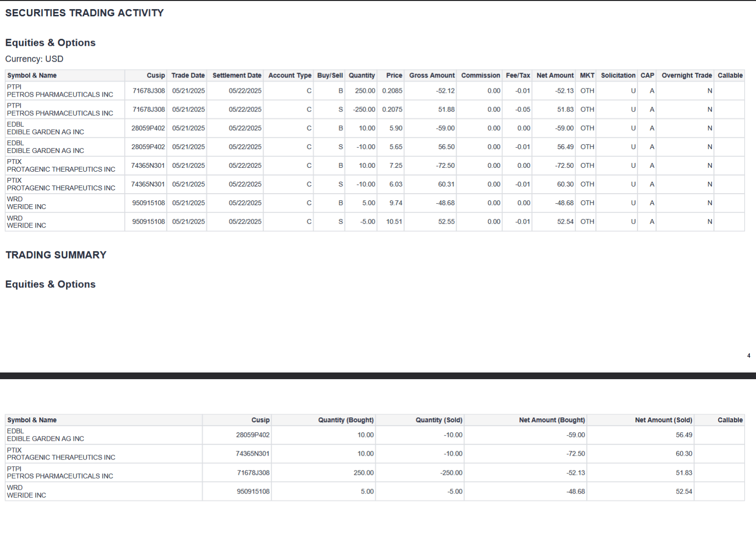Click the 'Net Amount (Bought)' column header
Image resolution: width=756 pixels, height=536 pixels.
(552, 420)
